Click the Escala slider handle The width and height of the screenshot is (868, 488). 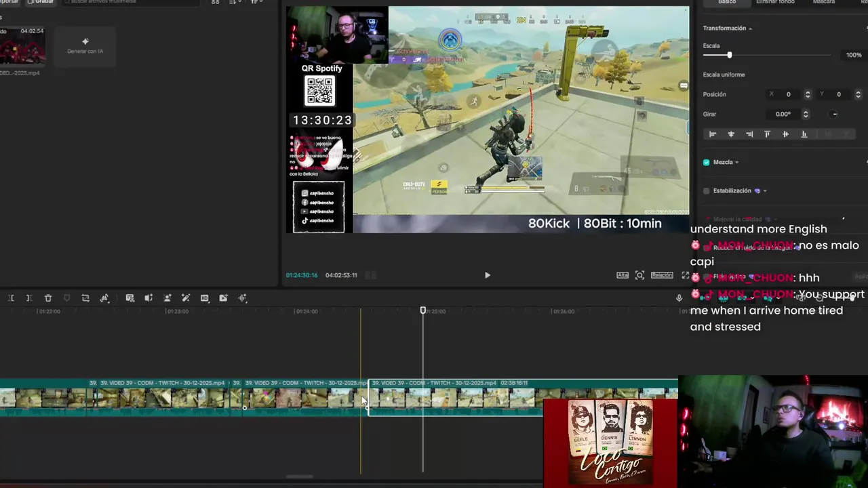(x=730, y=55)
